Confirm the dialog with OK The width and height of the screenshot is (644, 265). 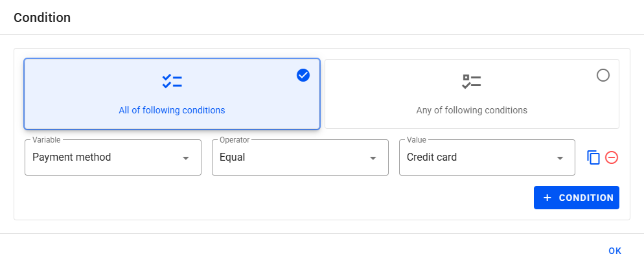615,251
